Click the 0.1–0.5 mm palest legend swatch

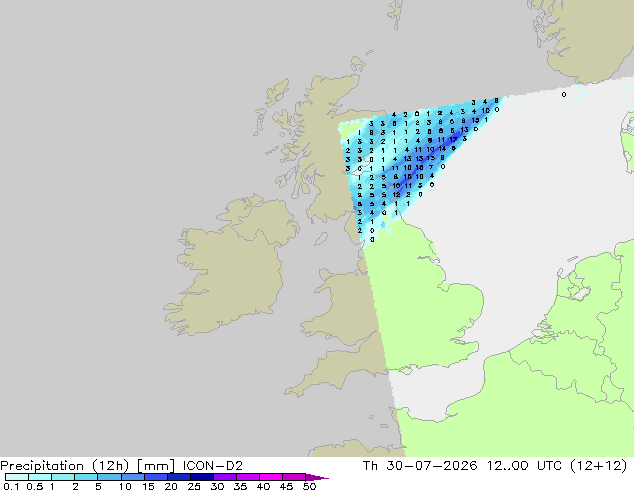point(17,477)
